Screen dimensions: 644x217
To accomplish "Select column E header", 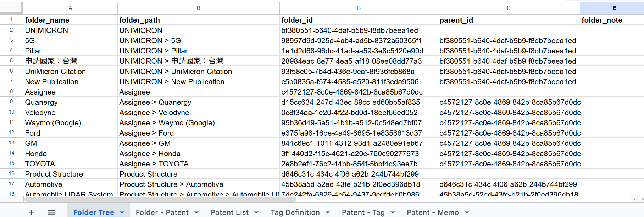I will [614, 8].
